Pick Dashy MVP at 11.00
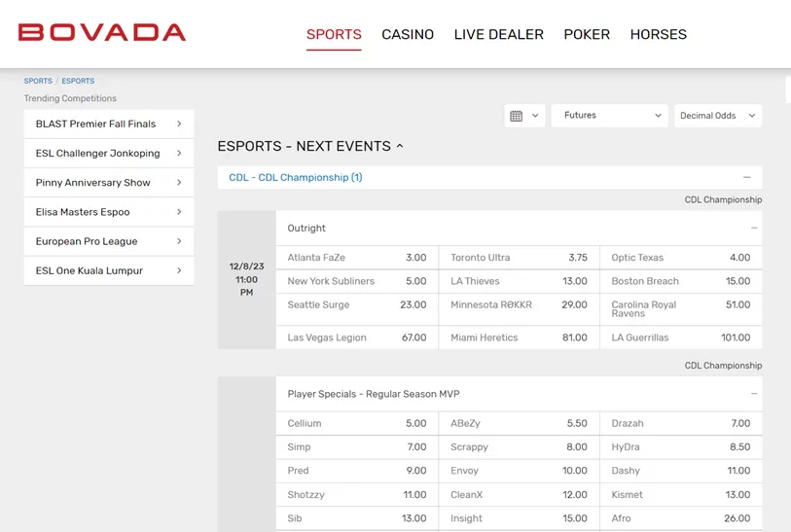The height and width of the screenshot is (532, 791). pyautogui.click(x=681, y=471)
